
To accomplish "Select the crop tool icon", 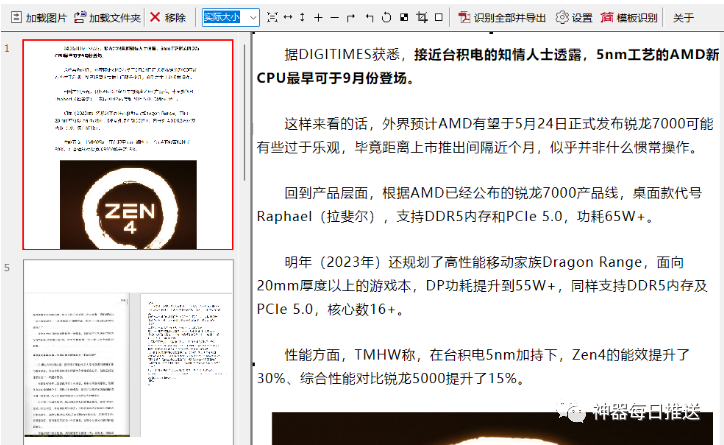I will (422, 18).
